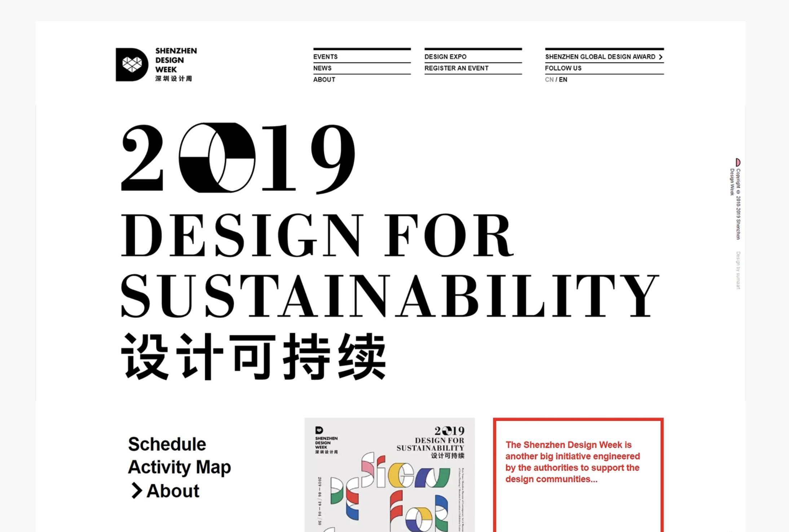Screen dimensions: 789x532
Task: Open the News menu item
Action: (x=322, y=68)
